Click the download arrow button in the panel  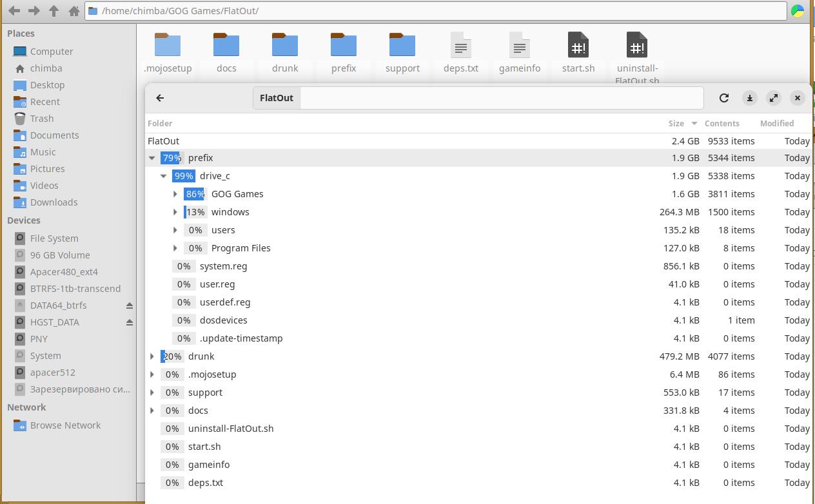749,98
